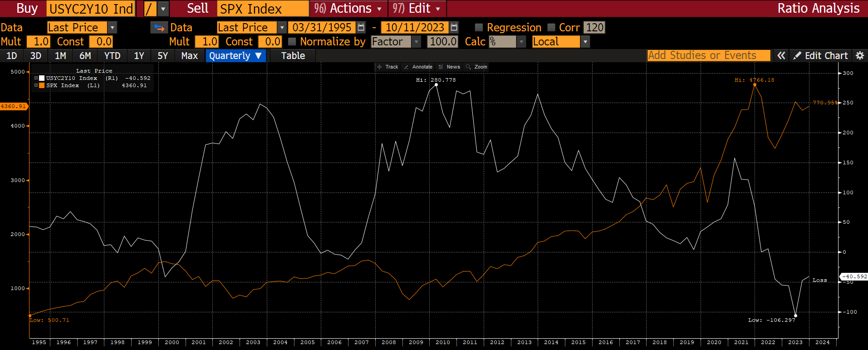Click the swap securities arrow icon
Image resolution: width=868 pixels, height=350 pixels.
click(x=159, y=28)
